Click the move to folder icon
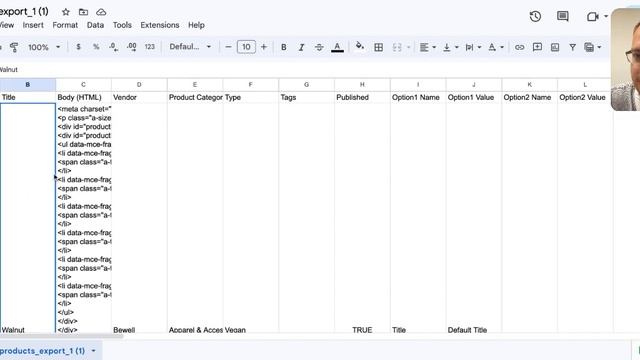 83,12
